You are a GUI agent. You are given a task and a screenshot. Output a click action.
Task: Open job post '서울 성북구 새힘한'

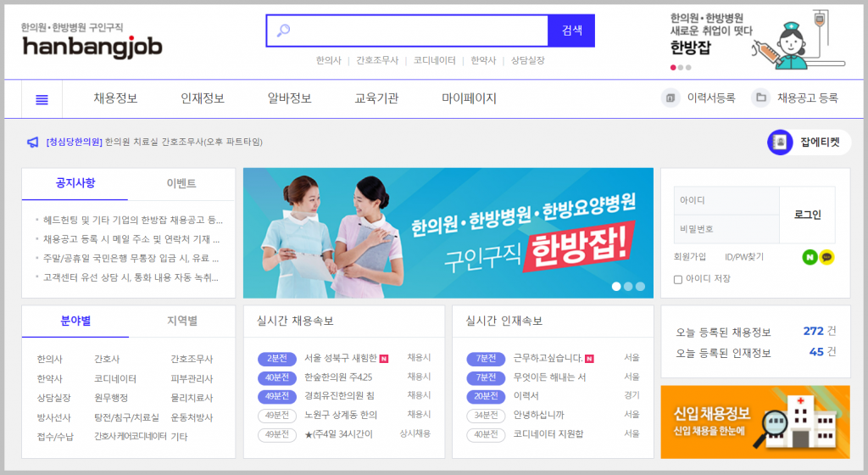pyautogui.click(x=341, y=358)
